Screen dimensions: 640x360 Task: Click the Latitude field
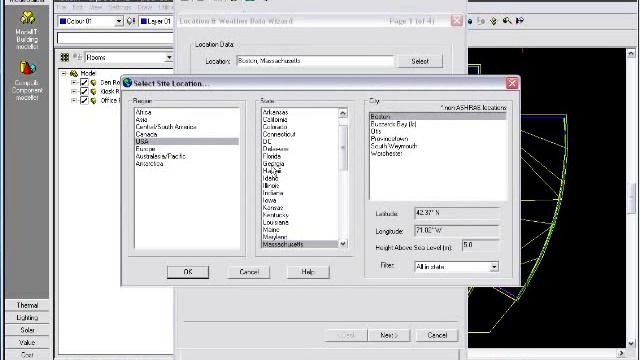point(457,213)
